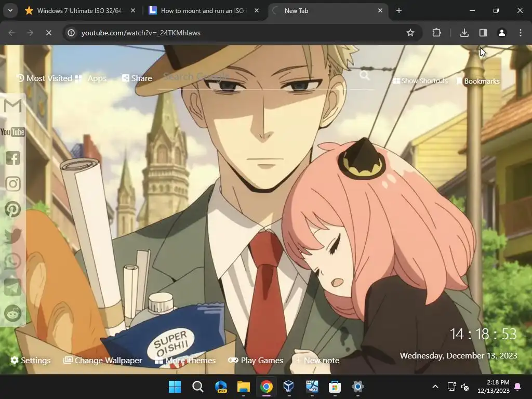Click the digital clock 14:18:53
Image resolution: width=532 pixels, height=399 pixels.
click(x=483, y=334)
